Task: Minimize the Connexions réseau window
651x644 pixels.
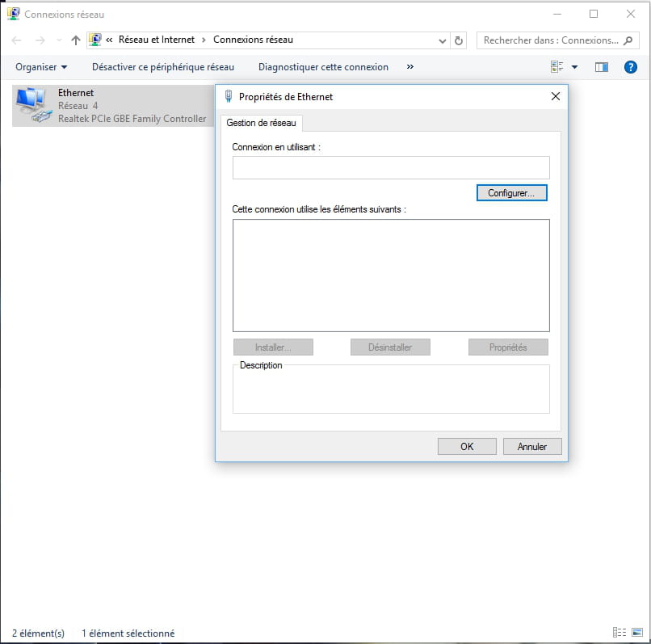Action: tap(557, 14)
